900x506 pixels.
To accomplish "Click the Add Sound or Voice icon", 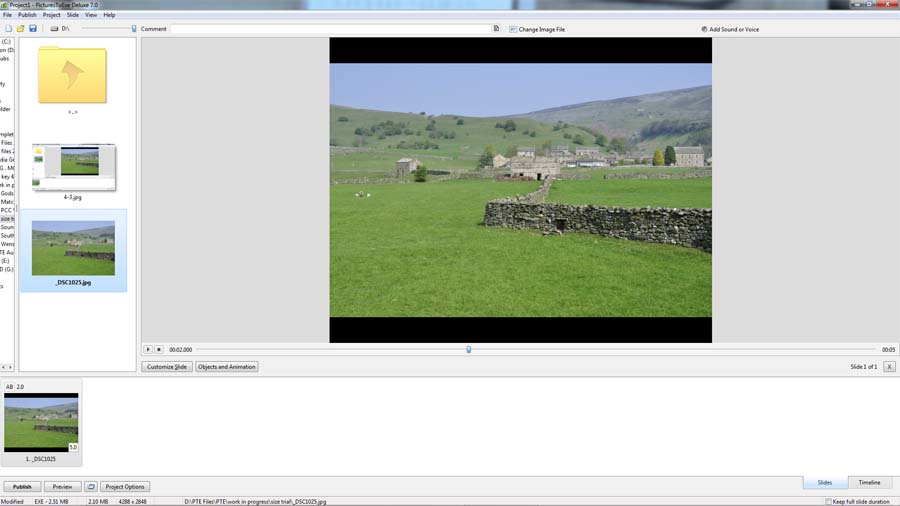I will click(x=704, y=29).
